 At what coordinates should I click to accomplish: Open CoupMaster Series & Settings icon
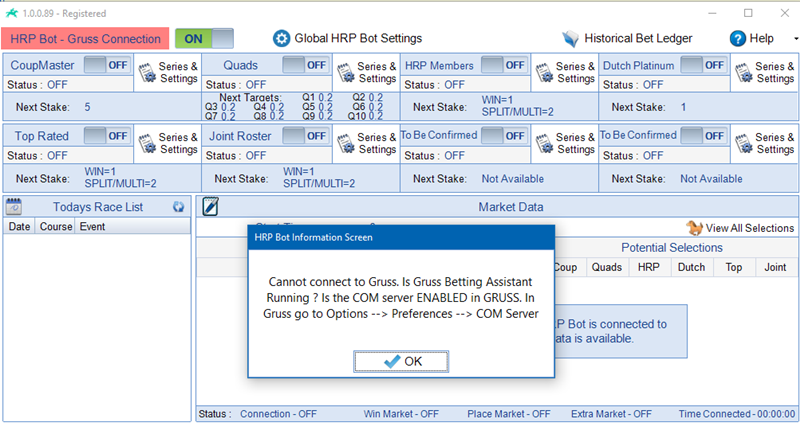[x=147, y=72]
